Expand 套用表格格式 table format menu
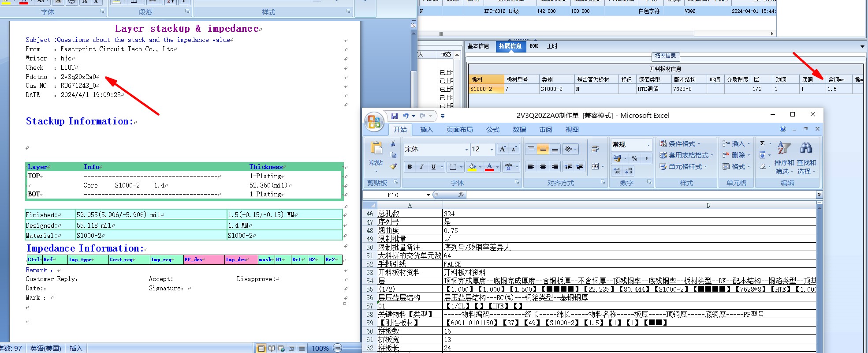The height and width of the screenshot is (353, 868). coord(686,155)
